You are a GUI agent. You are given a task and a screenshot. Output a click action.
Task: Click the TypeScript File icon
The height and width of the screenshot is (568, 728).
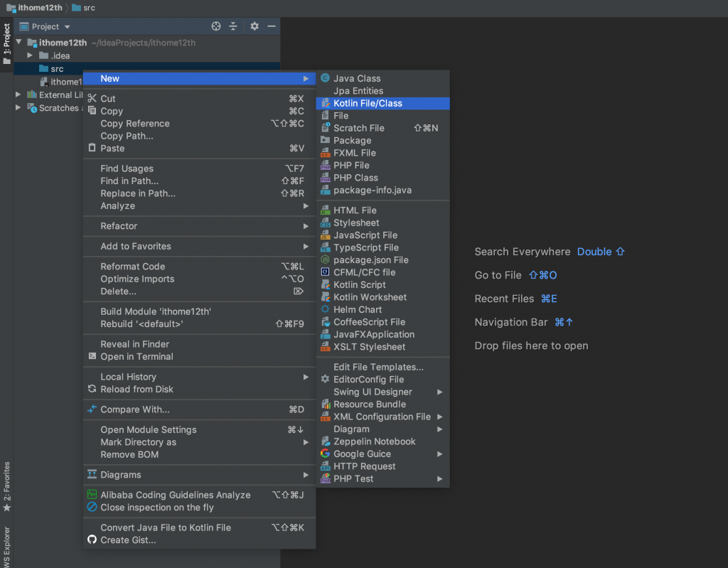pyautogui.click(x=326, y=247)
